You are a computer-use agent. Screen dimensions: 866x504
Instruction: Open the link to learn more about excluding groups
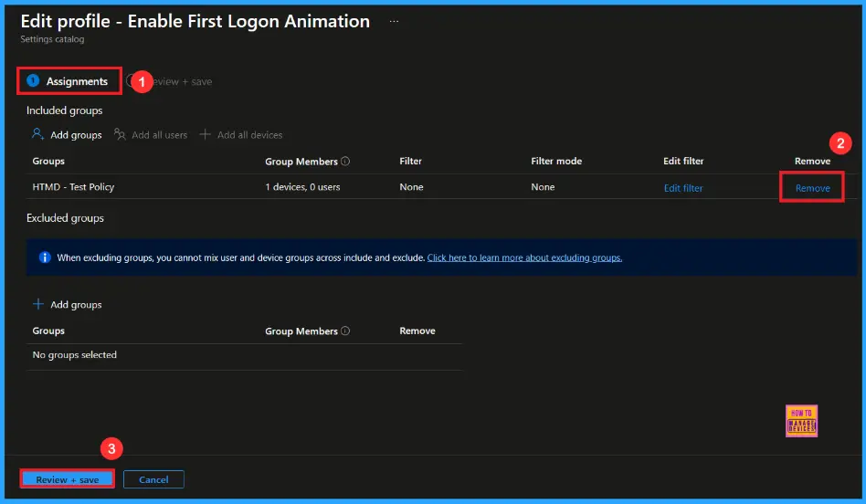pyautogui.click(x=524, y=257)
